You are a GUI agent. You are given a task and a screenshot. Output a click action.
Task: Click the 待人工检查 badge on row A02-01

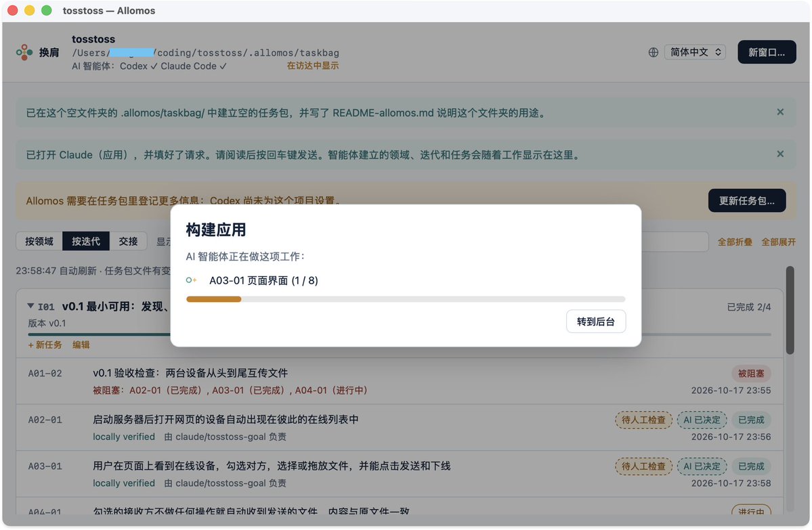pyautogui.click(x=643, y=420)
